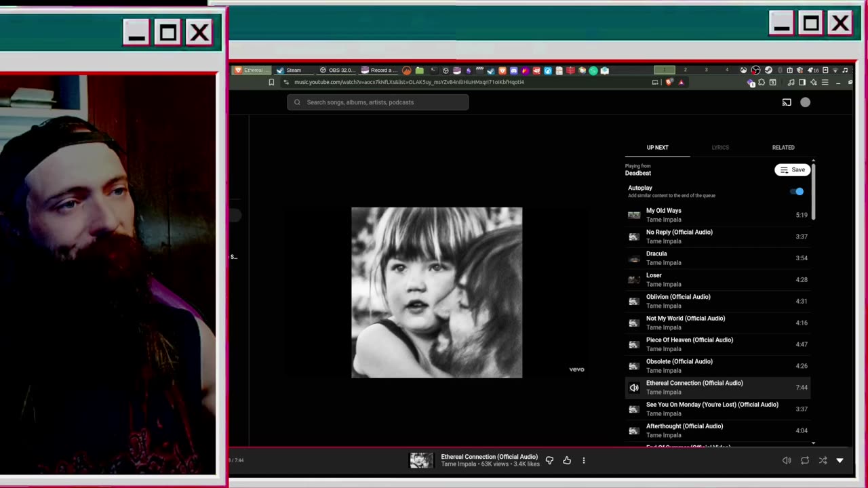Switch to the Record a... taskbar window

coord(378,70)
